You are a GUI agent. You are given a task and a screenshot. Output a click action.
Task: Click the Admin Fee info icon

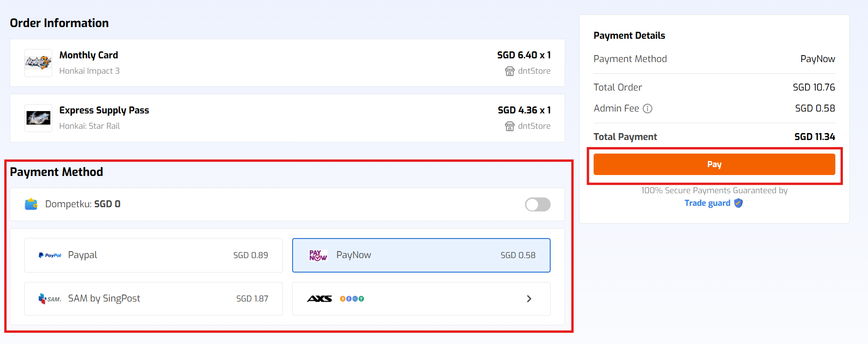point(647,109)
